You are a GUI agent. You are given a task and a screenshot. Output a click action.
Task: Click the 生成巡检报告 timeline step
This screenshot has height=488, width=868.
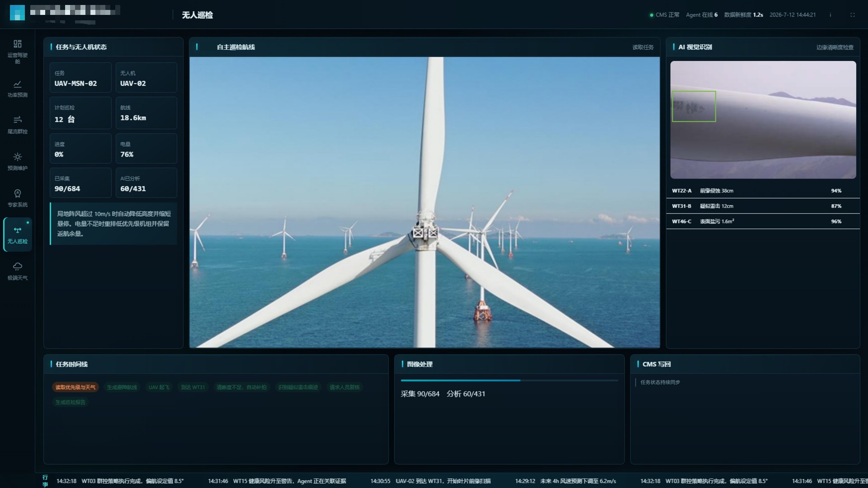pos(70,402)
